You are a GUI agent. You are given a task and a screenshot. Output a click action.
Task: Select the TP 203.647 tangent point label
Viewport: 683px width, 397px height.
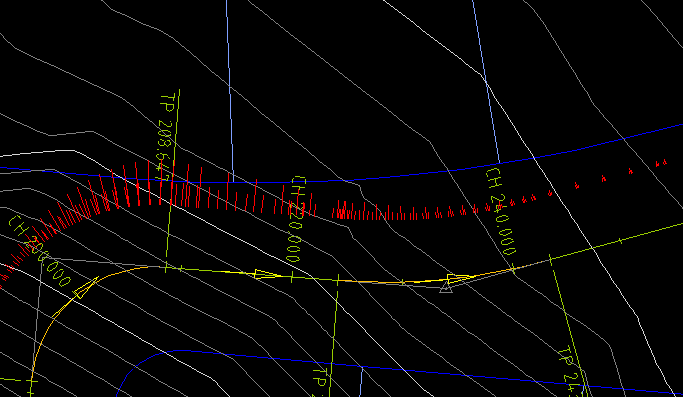pos(166,137)
